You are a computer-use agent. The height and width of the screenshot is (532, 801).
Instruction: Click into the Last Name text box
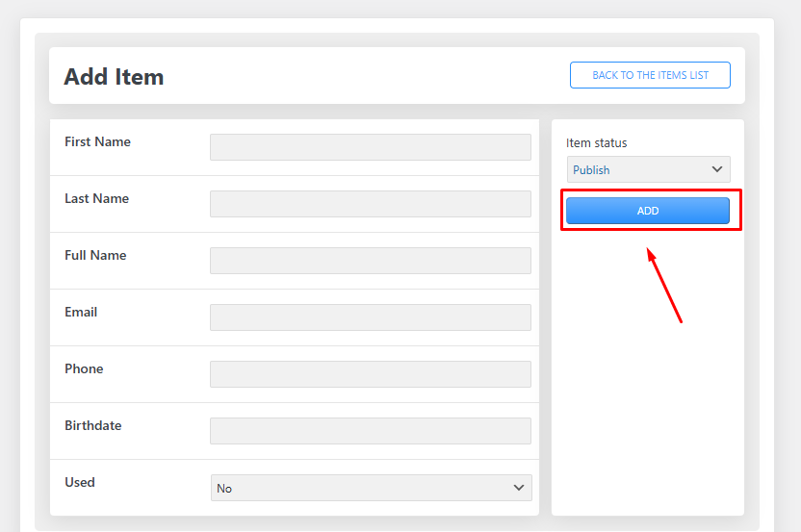click(x=371, y=204)
